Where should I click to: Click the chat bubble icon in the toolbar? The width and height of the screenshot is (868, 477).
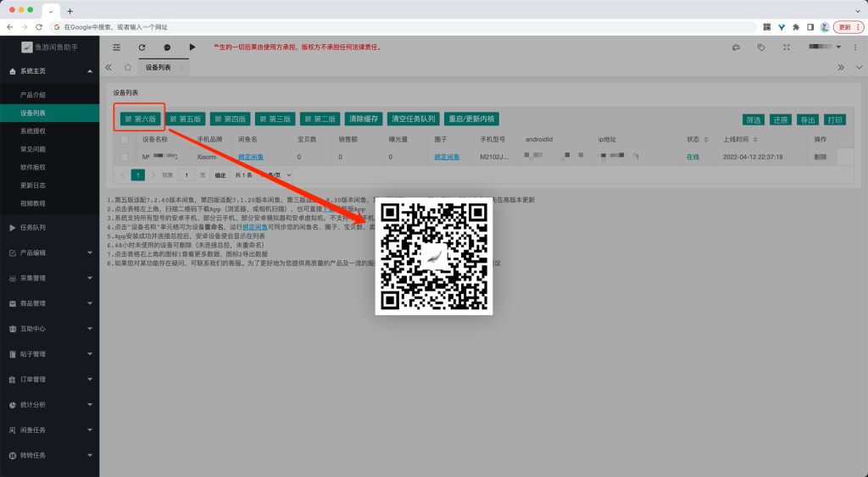pyautogui.click(x=167, y=47)
